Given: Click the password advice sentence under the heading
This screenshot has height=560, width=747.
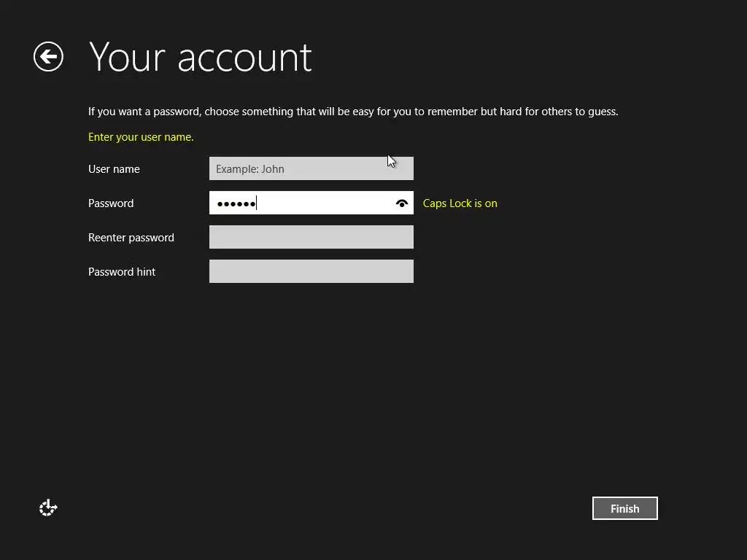Looking at the screenshot, I should (x=353, y=112).
